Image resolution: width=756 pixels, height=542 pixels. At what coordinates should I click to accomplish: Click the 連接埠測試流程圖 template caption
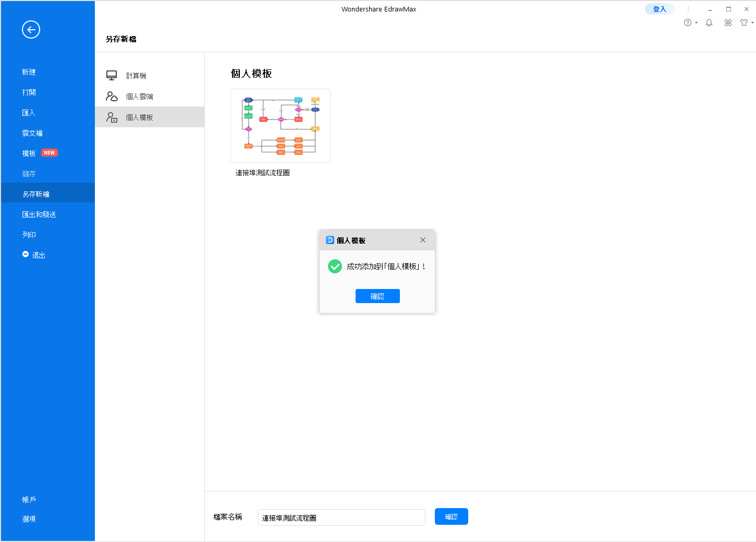262,173
